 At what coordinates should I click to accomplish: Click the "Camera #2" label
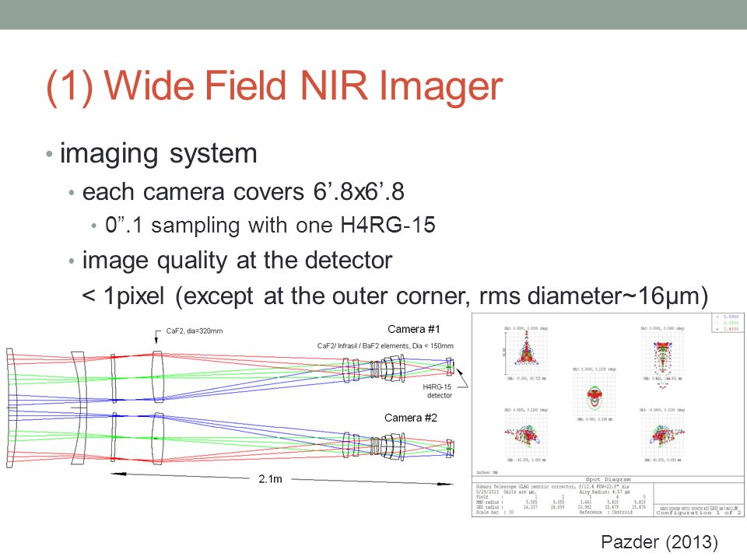pyautogui.click(x=411, y=418)
